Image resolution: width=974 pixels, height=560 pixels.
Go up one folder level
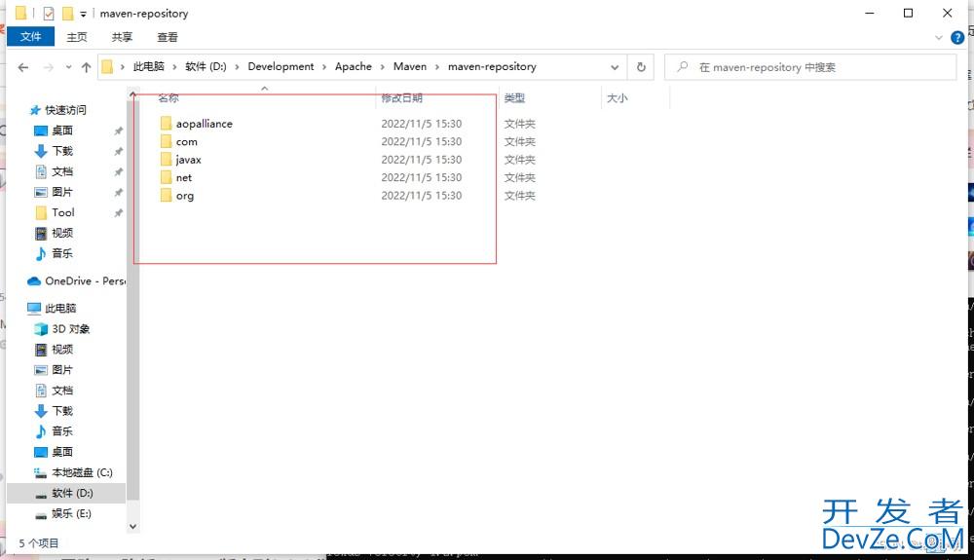86,67
